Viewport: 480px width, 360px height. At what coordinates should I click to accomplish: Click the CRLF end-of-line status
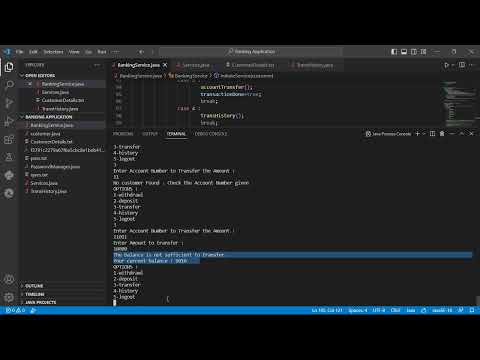click(396, 310)
